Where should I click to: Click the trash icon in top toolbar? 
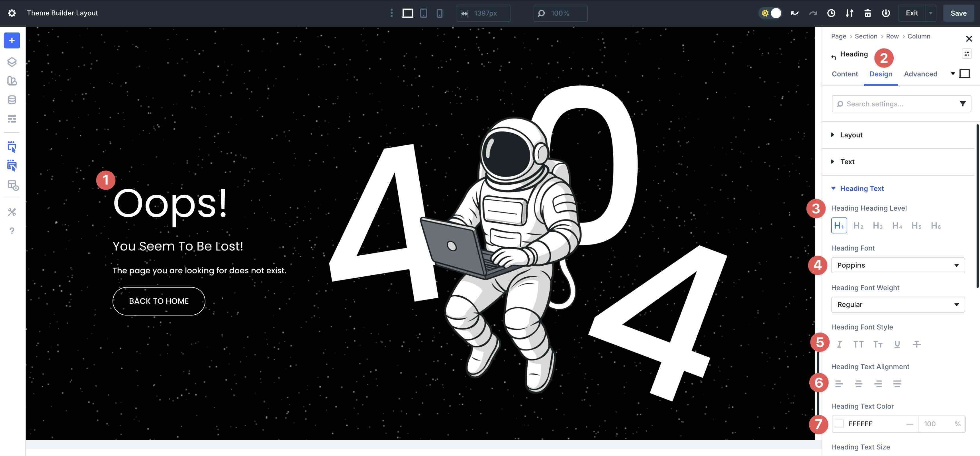[867, 13]
